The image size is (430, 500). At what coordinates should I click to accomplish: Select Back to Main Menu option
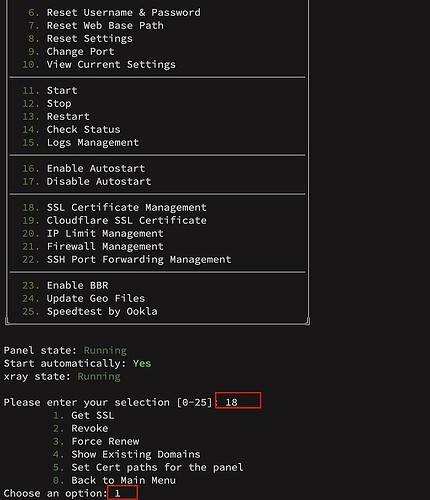tap(114, 480)
